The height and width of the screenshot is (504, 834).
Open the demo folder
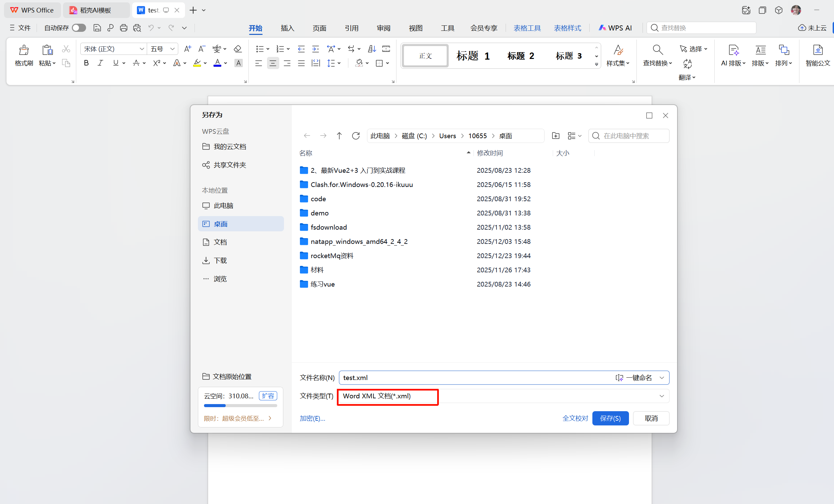click(x=319, y=213)
